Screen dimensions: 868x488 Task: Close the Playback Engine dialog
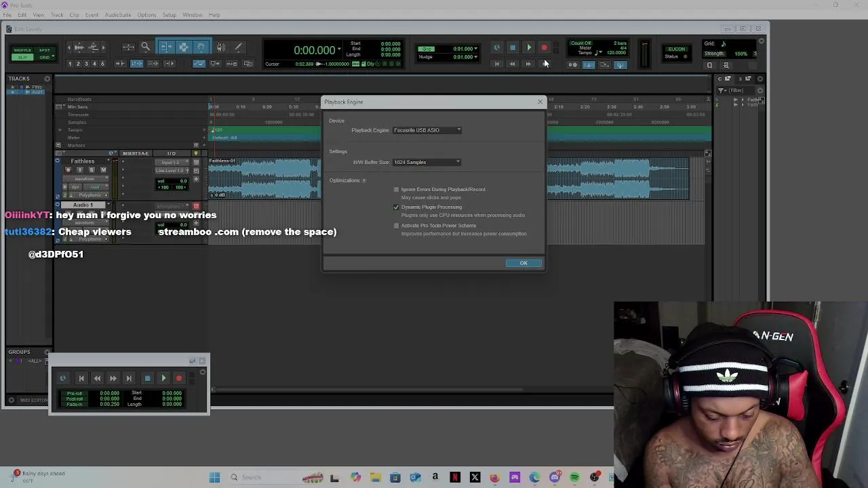coord(540,102)
